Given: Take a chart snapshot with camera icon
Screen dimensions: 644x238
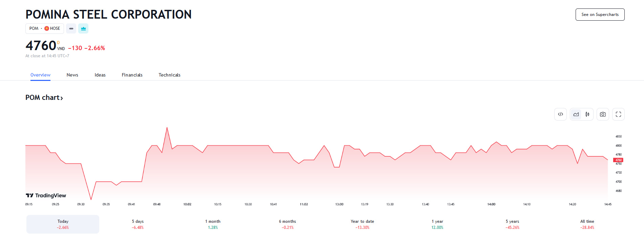Looking at the screenshot, I should click(603, 114).
